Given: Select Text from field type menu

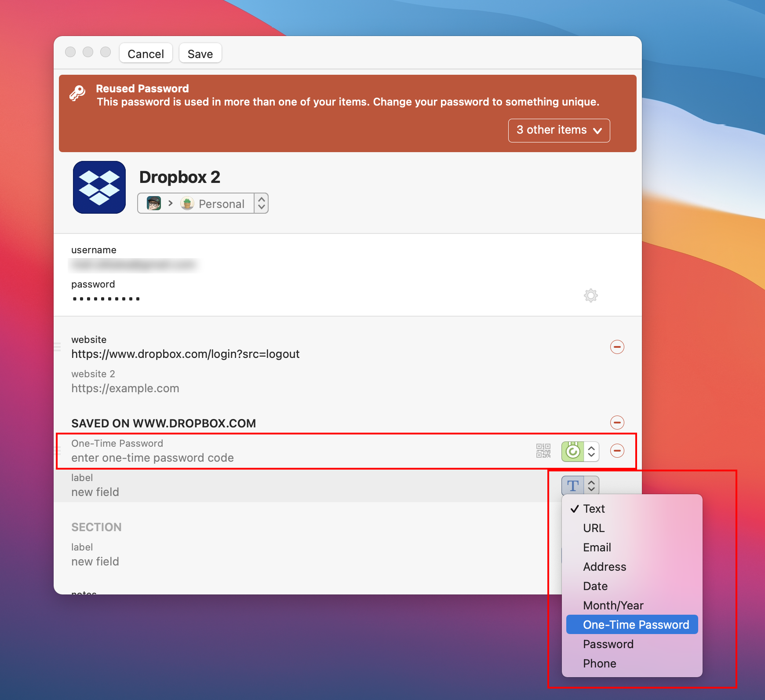Looking at the screenshot, I should click(632, 509).
